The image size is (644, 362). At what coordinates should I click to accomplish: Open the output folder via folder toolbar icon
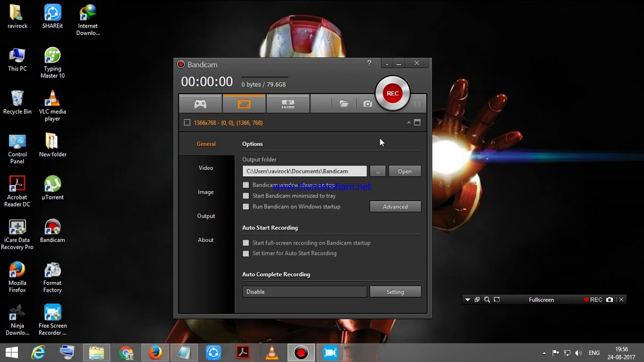coord(344,104)
